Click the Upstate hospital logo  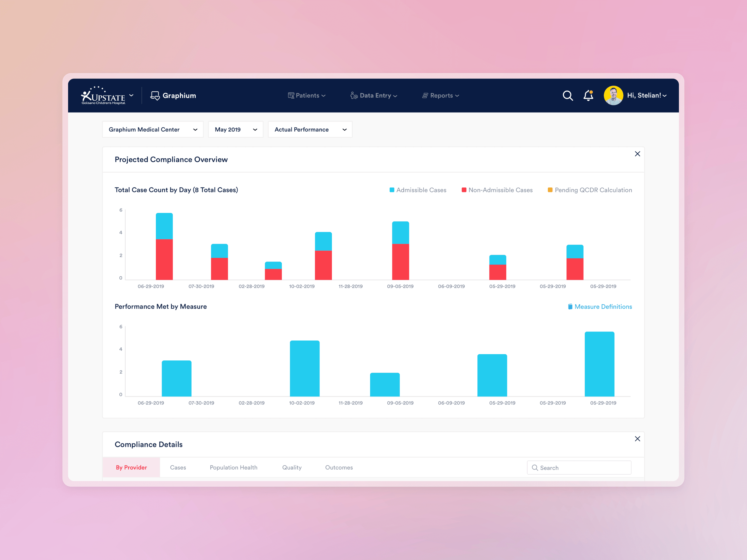point(103,96)
